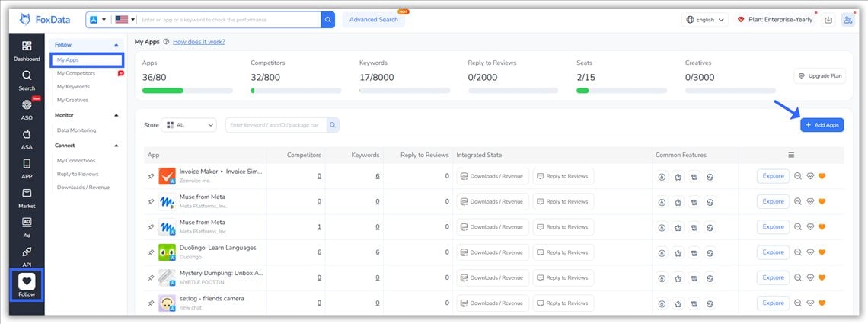
Task: Select My Competitors in the side menu
Action: 76,73
